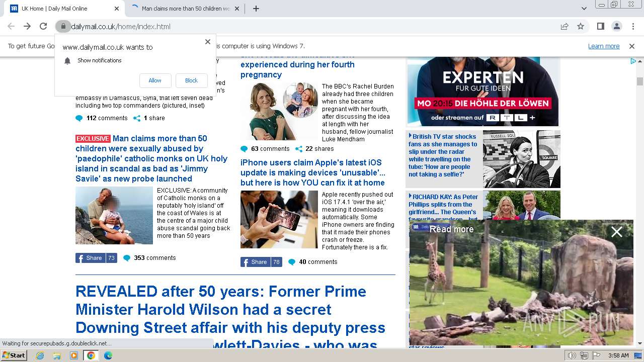Launch Internet Explorer from the taskbar

pos(40,355)
